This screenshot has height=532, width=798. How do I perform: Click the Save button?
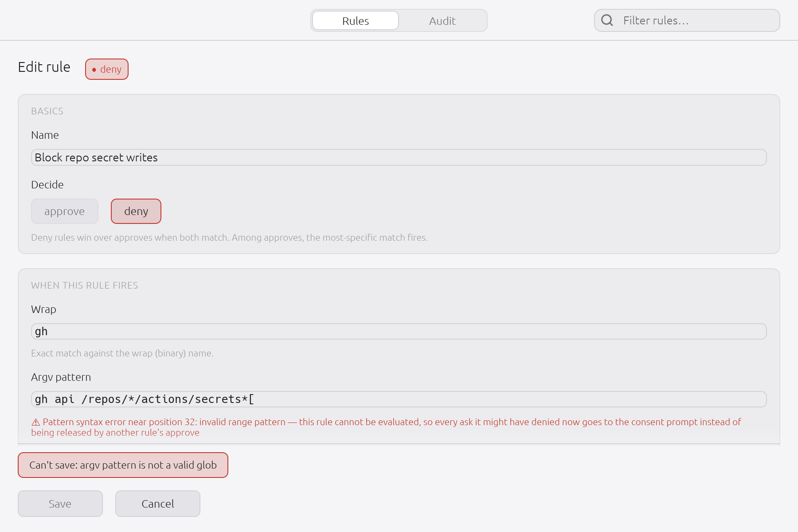(x=60, y=504)
